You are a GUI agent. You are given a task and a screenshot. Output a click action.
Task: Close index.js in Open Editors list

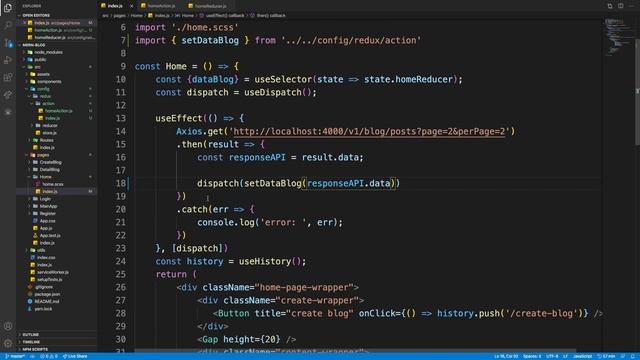24,23
